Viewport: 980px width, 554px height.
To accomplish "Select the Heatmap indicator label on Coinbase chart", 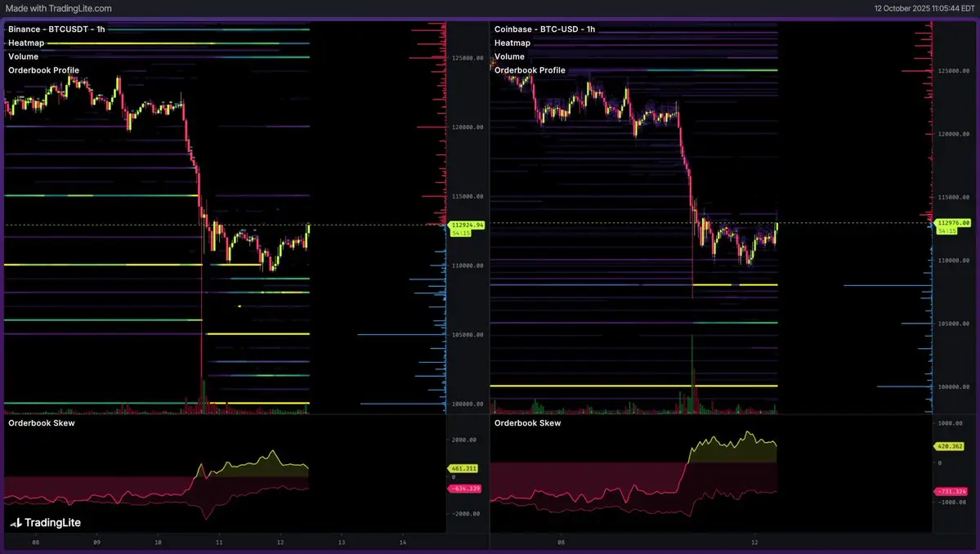I will tap(512, 43).
